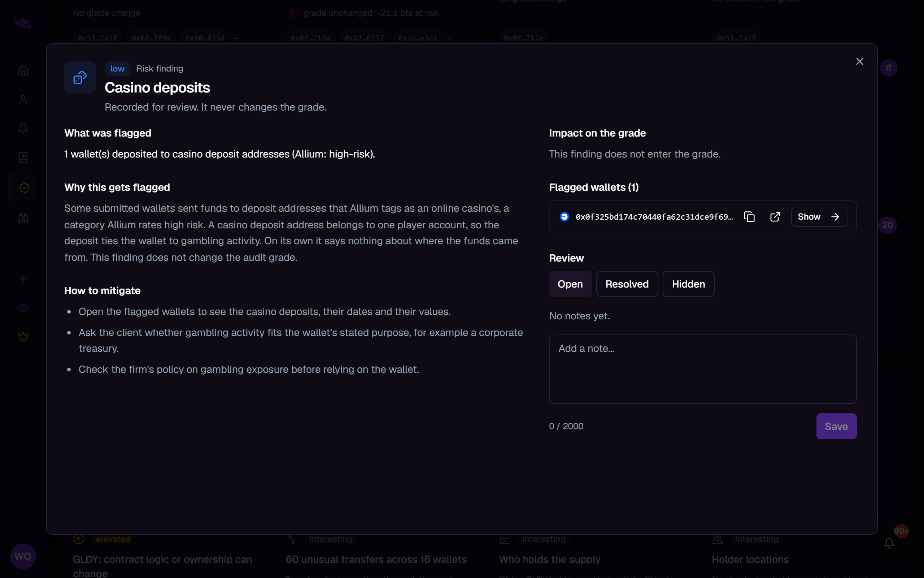The height and width of the screenshot is (578, 924).
Task: Set review status to Hidden
Action: [x=688, y=284]
